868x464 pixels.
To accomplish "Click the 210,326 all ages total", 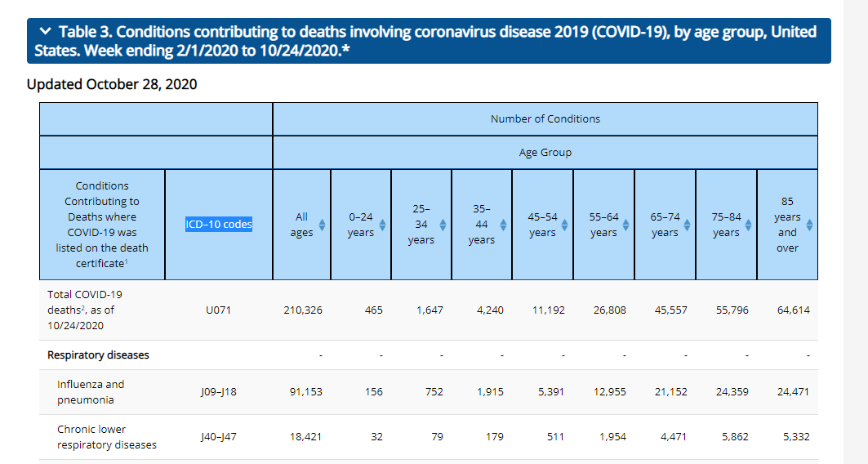I will pos(303,310).
